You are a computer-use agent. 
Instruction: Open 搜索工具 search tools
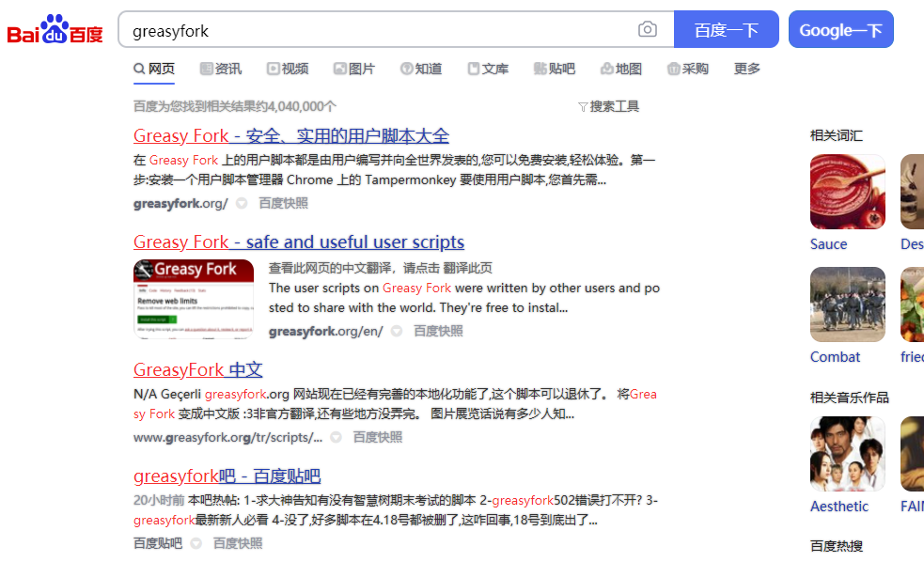[x=615, y=106]
